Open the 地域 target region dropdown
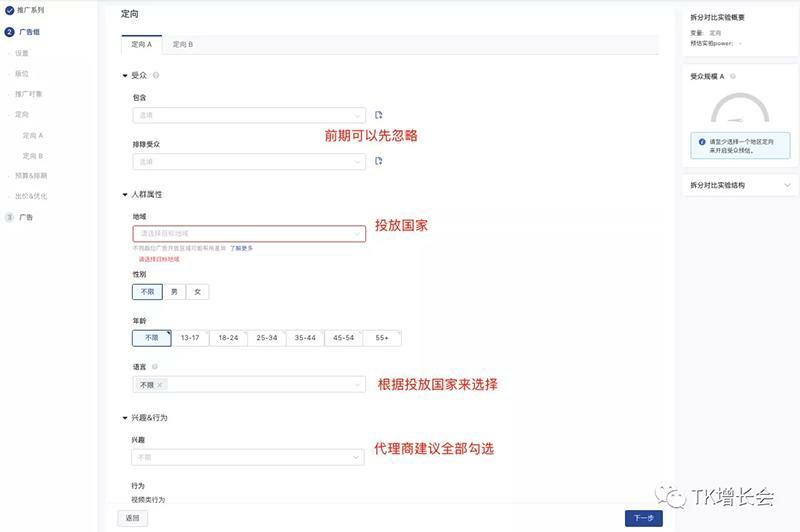800x532 pixels. pos(248,233)
